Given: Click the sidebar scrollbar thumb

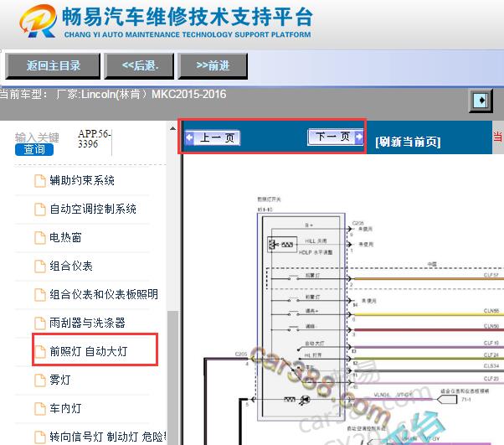Looking at the screenshot, I should pos(172,378).
